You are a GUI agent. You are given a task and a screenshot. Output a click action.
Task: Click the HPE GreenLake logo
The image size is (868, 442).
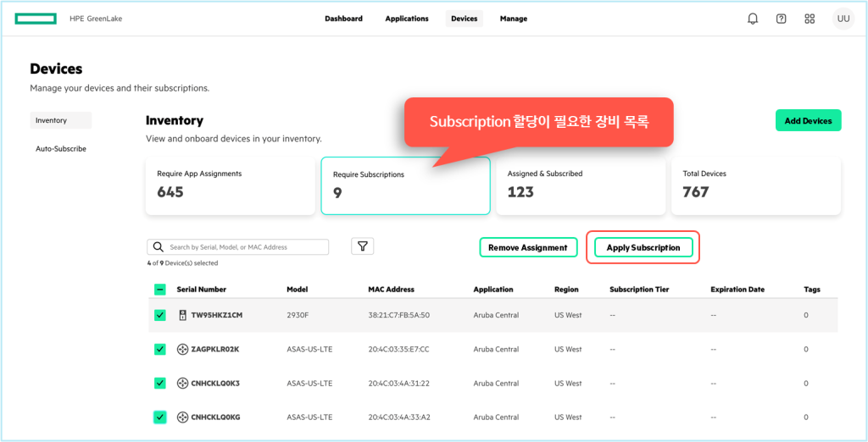click(36, 19)
